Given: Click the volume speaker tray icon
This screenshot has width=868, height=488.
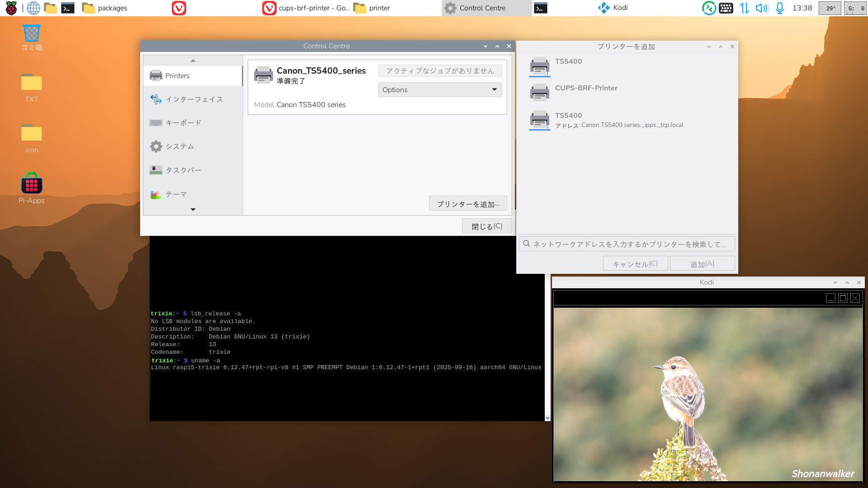Looking at the screenshot, I should click(762, 8).
